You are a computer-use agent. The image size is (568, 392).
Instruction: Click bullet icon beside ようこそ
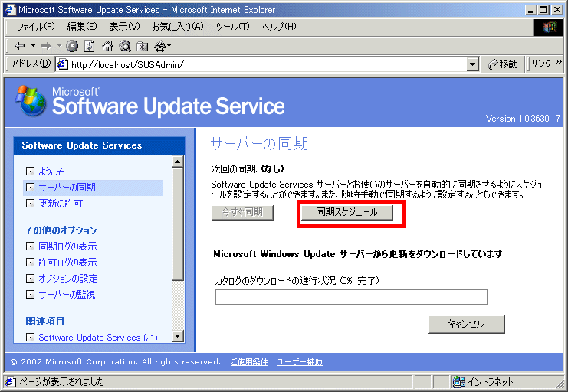(31, 171)
